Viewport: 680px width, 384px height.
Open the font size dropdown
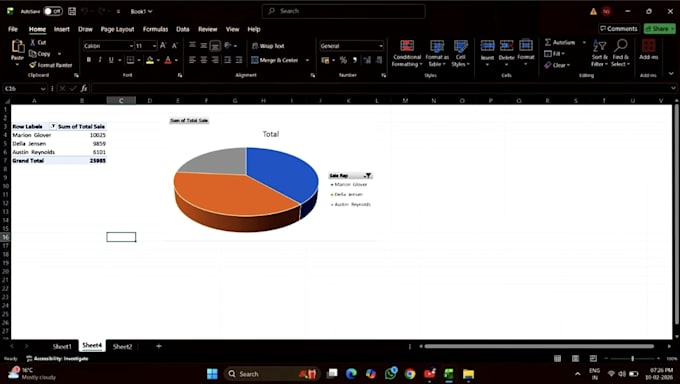154,46
